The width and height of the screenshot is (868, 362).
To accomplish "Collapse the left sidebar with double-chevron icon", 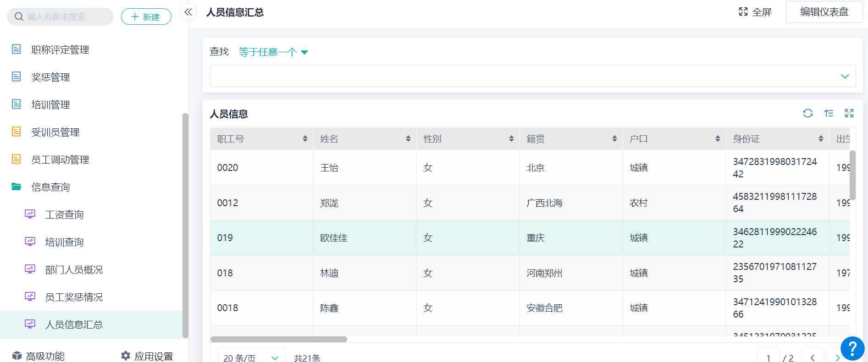I will tap(188, 12).
